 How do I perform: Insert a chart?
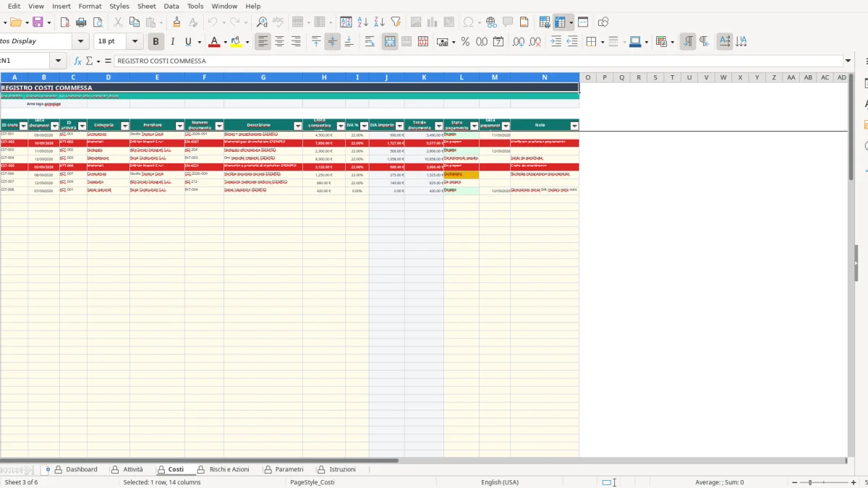(433, 22)
